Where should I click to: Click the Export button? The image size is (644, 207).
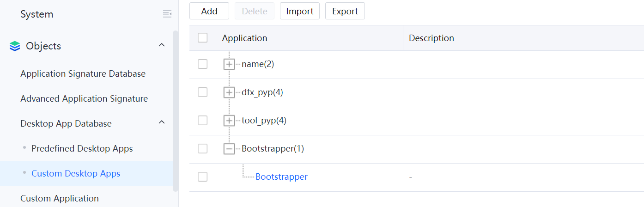(345, 11)
